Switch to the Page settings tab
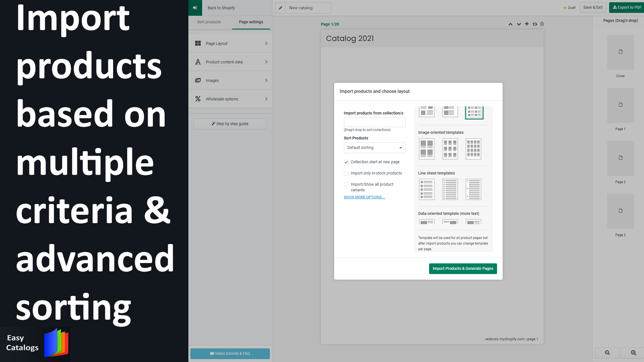Image resolution: width=644 pixels, height=362 pixels. click(x=251, y=22)
